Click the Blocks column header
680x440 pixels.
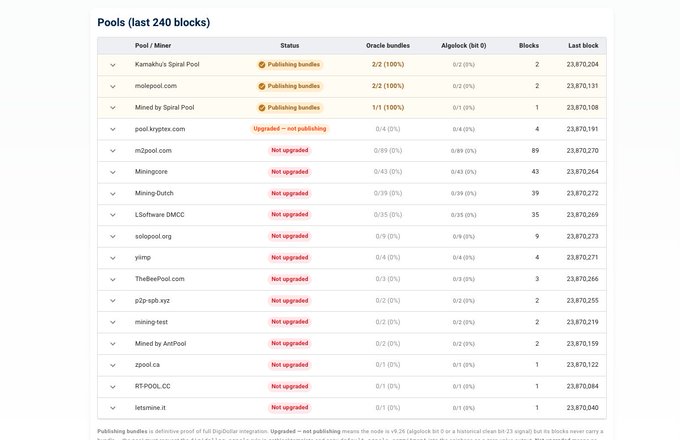[529, 46]
